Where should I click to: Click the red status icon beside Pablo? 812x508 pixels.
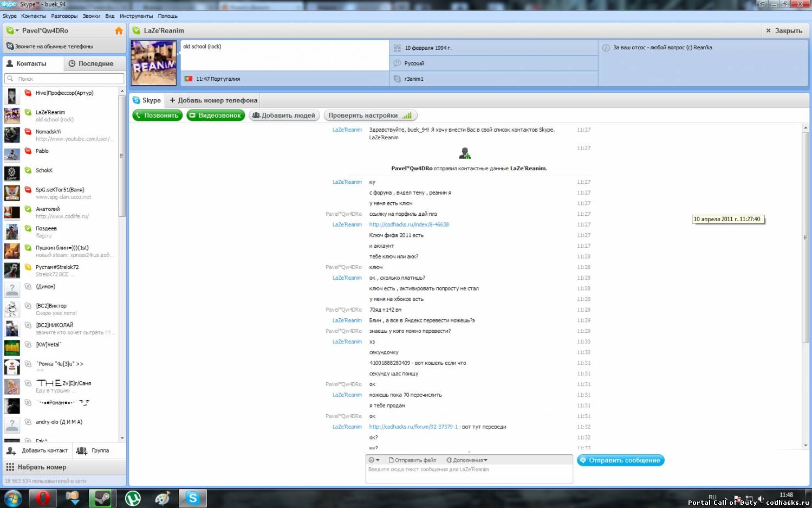28,151
